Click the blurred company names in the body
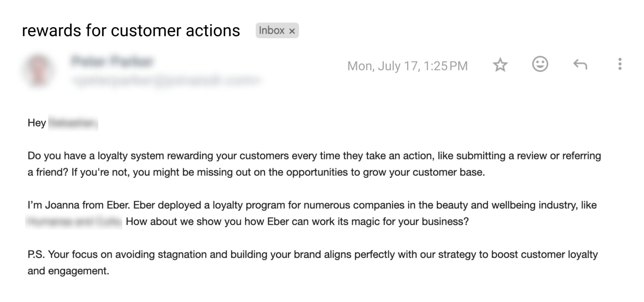Screen dimensions: 644x302 click(x=74, y=222)
